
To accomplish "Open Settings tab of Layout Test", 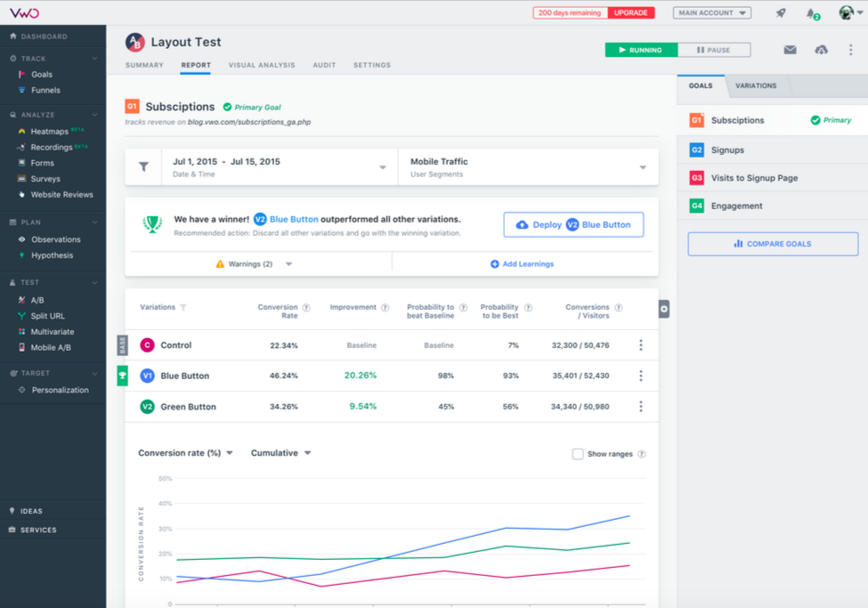I will [x=372, y=65].
